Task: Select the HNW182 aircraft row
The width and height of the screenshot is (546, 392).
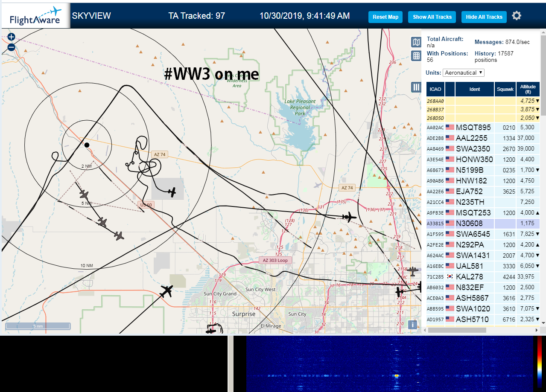Action: (483, 180)
